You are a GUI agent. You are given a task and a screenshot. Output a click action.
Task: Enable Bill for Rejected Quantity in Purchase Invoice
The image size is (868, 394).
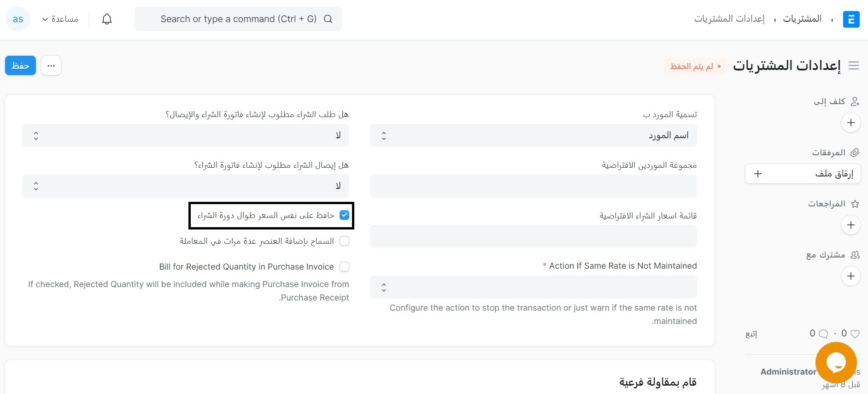[x=344, y=267]
